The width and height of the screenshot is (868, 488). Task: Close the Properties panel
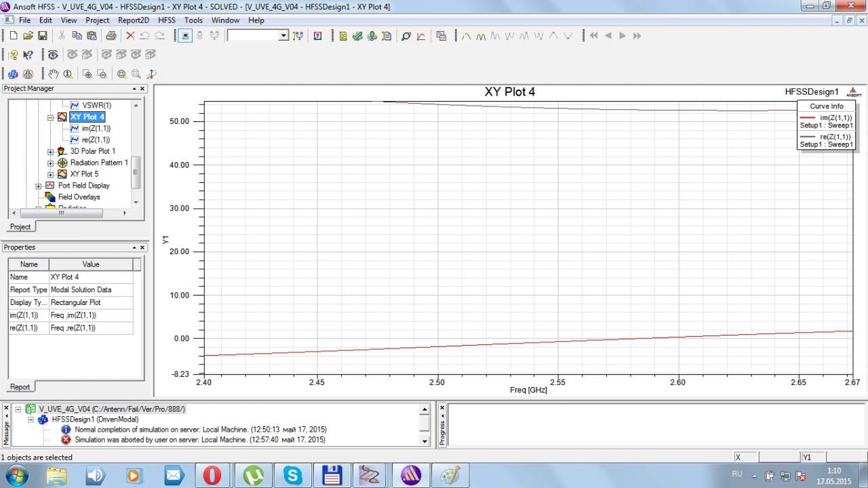coord(142,247)
